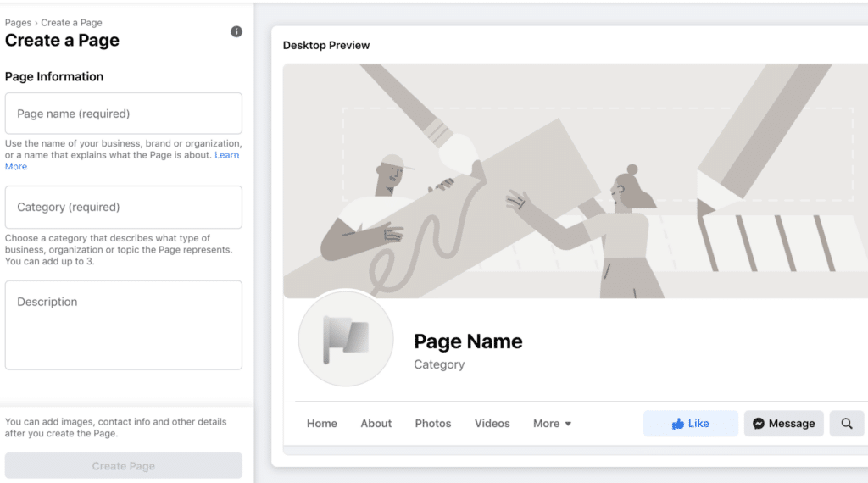
Task: Switch to the About tab
Action: coord(376,424)
